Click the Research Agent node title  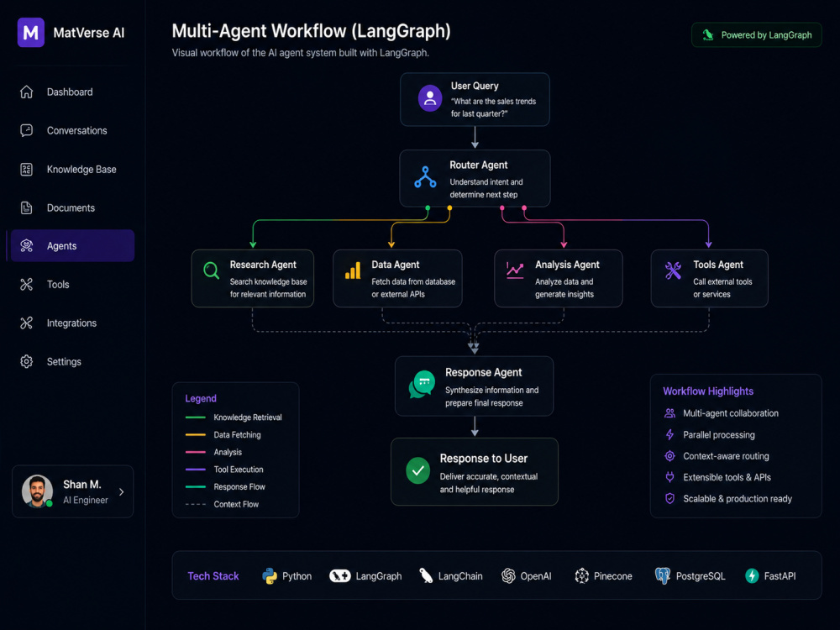[x=263, y=265]
